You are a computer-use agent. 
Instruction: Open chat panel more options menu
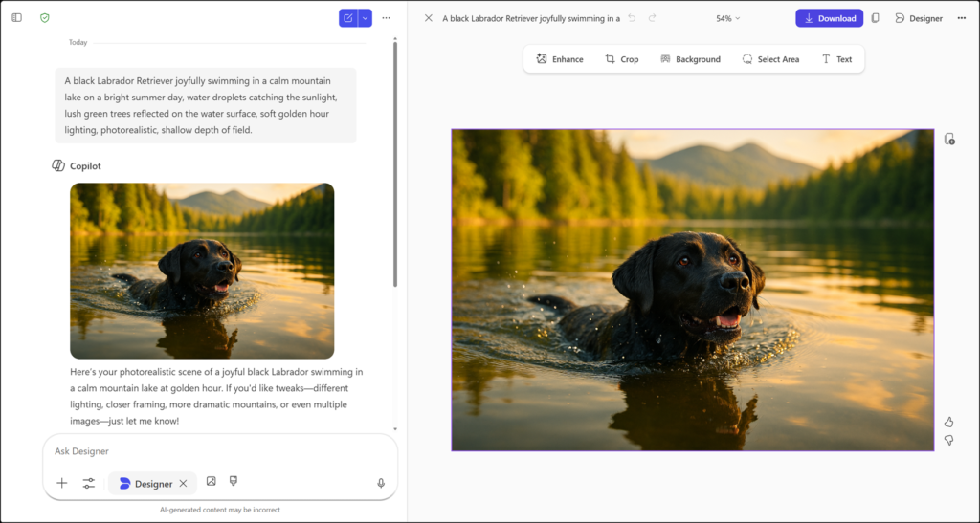pos(387,18)
